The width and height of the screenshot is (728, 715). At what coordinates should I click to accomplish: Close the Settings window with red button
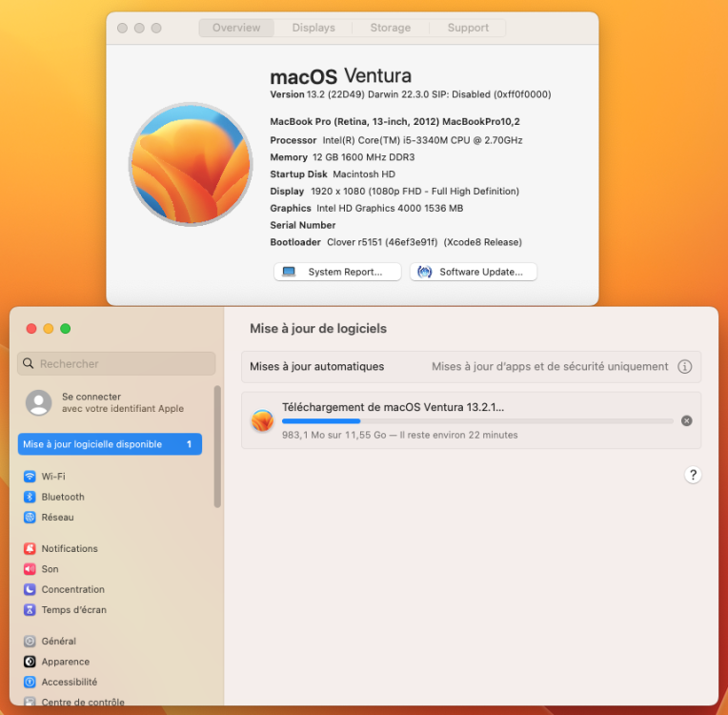31,329
